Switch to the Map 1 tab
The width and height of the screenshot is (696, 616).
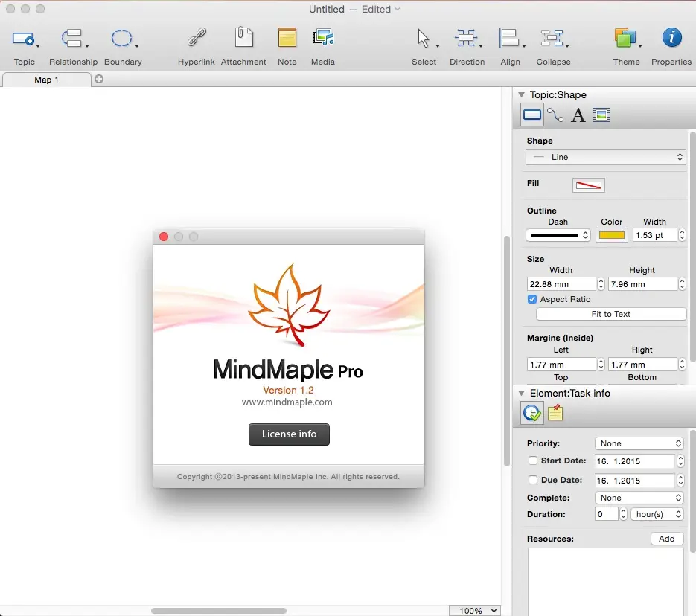[47, 80]
